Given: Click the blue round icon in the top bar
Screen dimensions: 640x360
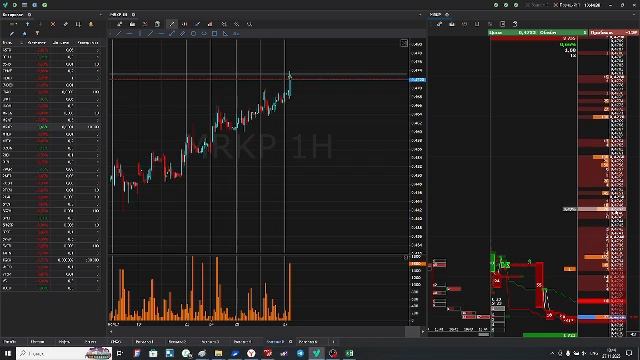Looking at the screenshot, I should [x=34, y=5].
